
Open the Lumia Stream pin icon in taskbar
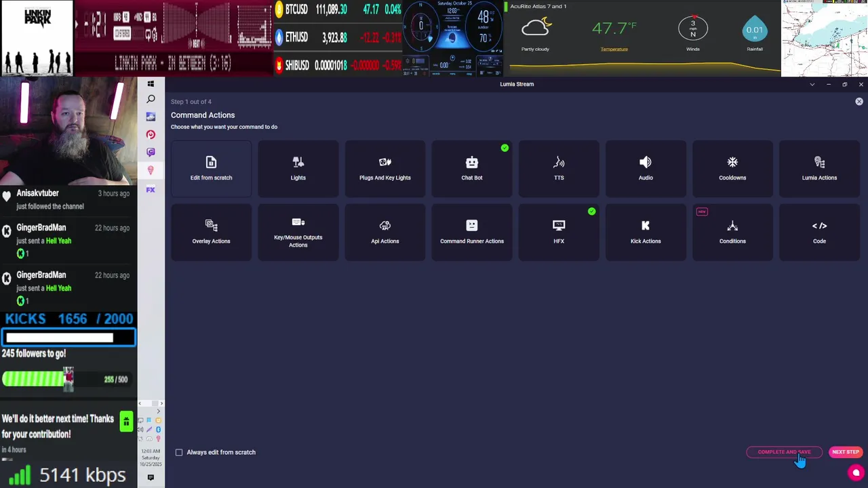(151, 170)
